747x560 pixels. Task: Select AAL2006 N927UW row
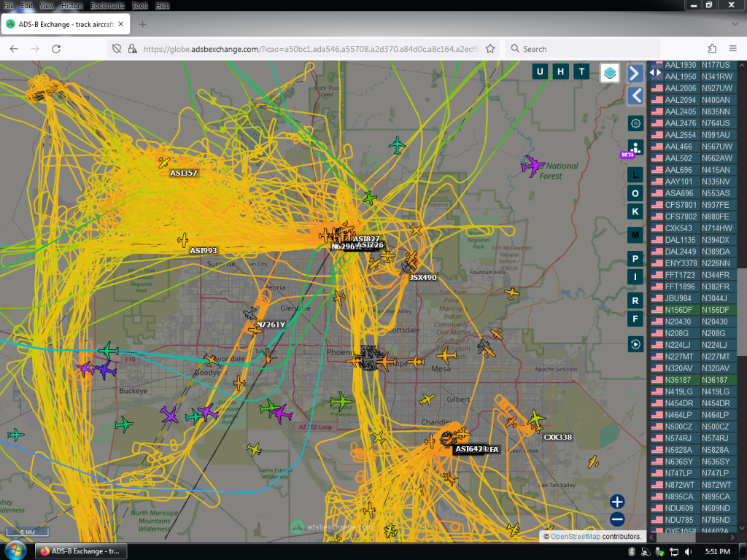(694, 88)
